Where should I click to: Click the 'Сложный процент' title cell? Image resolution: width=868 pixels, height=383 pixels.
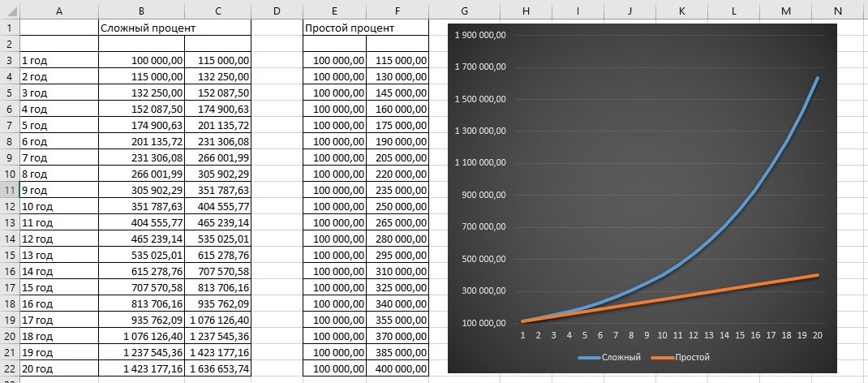(175, 28)
